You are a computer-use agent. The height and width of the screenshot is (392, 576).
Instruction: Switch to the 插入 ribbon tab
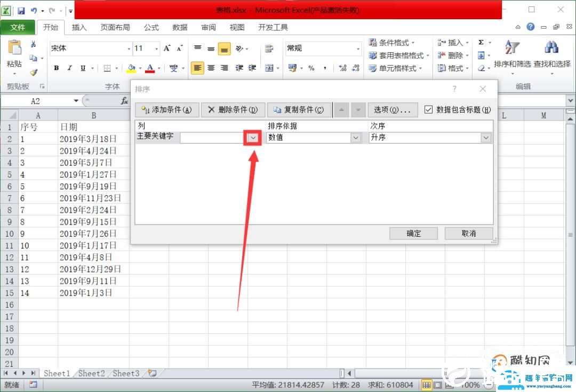[79, 27]
